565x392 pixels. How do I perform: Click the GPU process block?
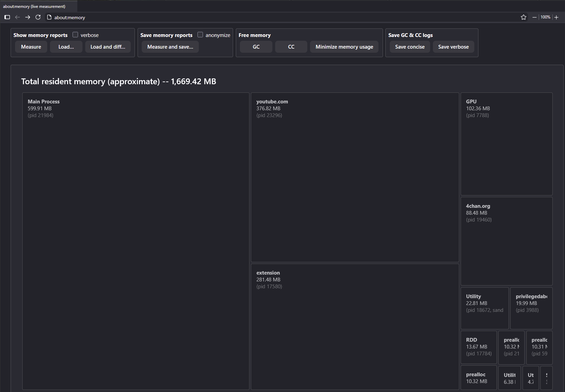click(x=506, y=144)
